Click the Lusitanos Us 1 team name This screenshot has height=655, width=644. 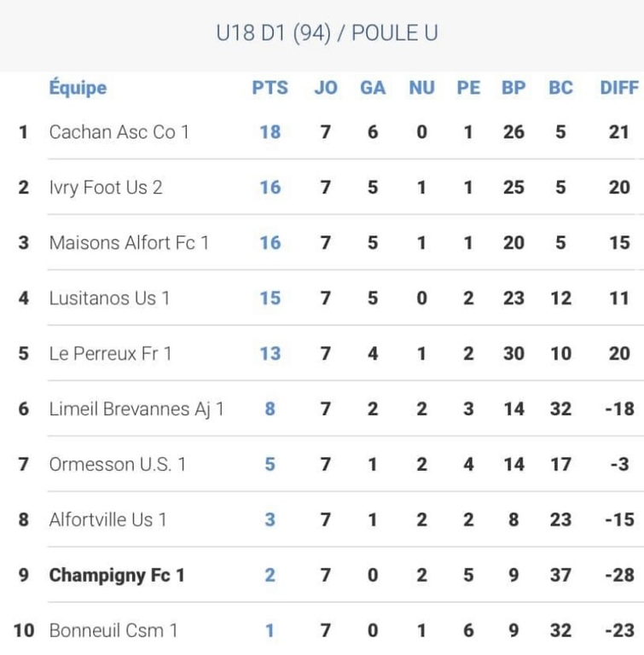click(x=109, y=299)
